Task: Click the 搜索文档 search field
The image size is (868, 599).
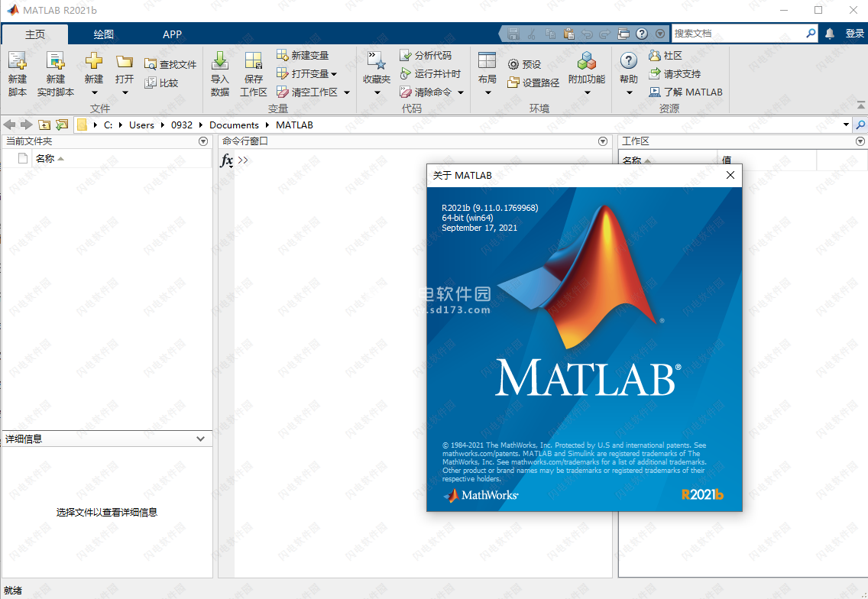Action: pos(738,34)
